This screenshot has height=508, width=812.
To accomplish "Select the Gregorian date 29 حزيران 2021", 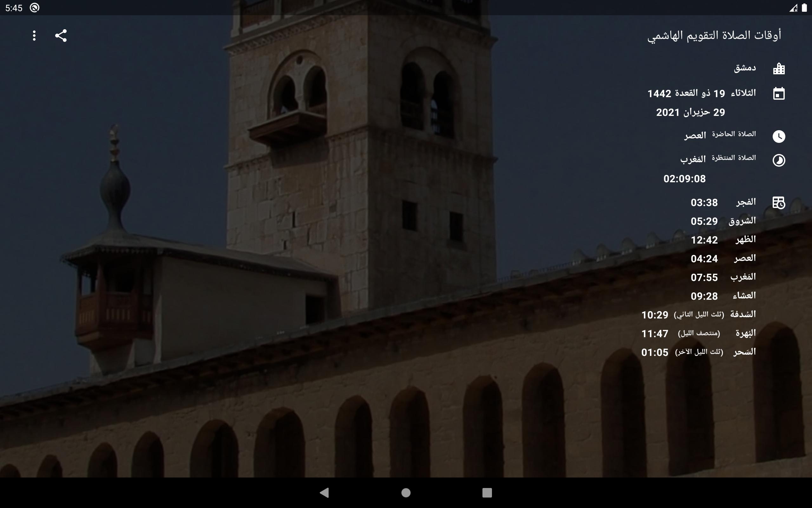I will point(691,112).
